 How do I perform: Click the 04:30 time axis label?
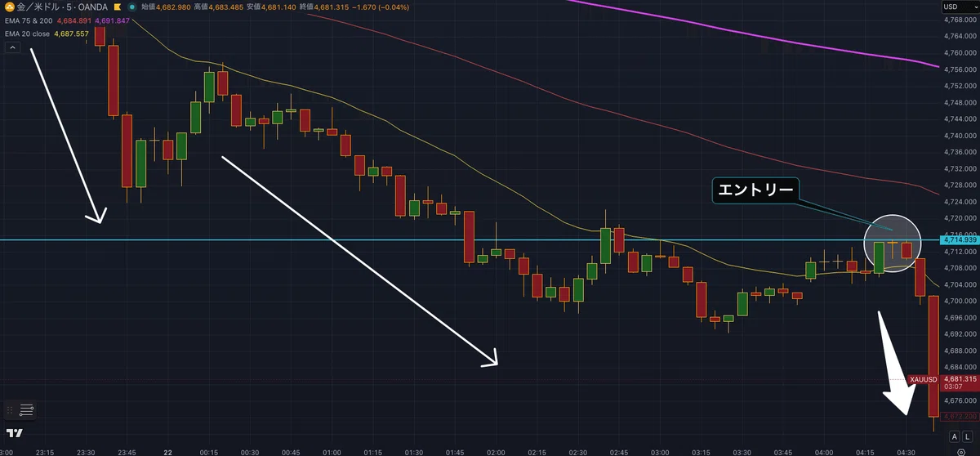906,451
